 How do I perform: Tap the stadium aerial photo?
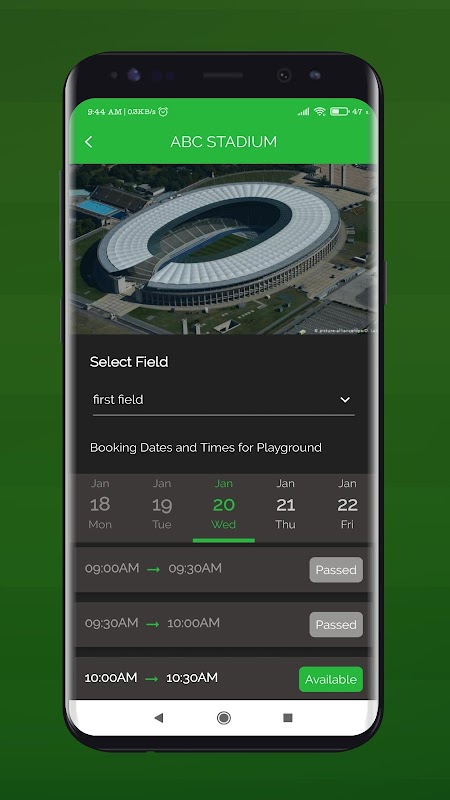pyautogui.click(x=223, y=249)
